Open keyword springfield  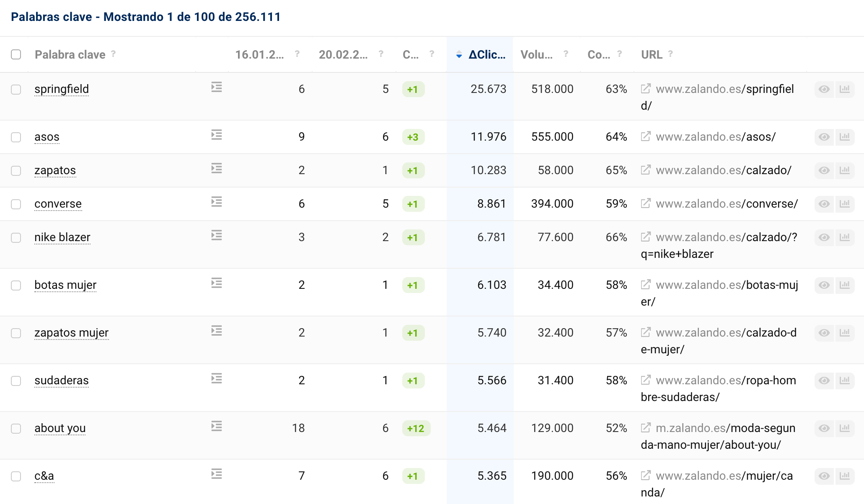point(62,89)
